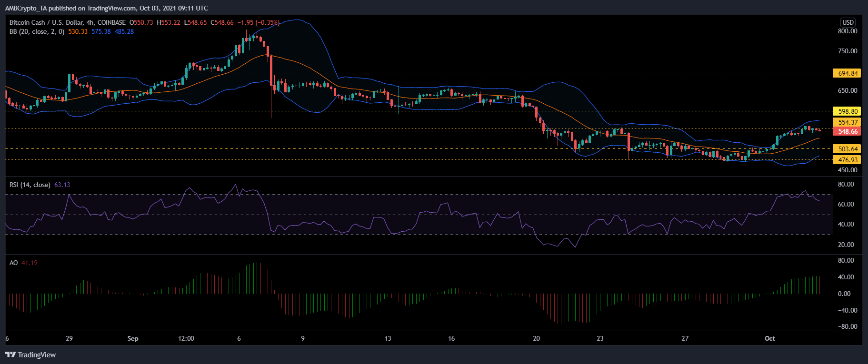
Task: Click the USD currency label button
Action: coord(848,22)
